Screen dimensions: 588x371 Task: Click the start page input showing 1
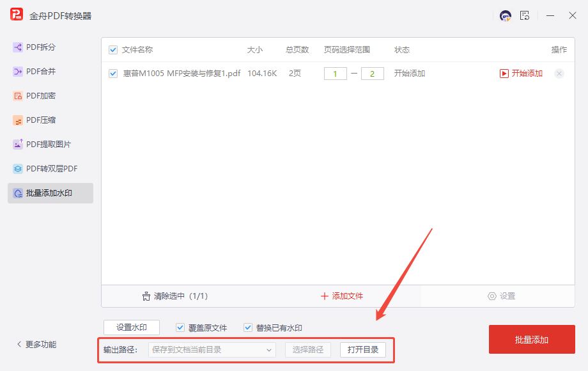click(x=336, y=74)
